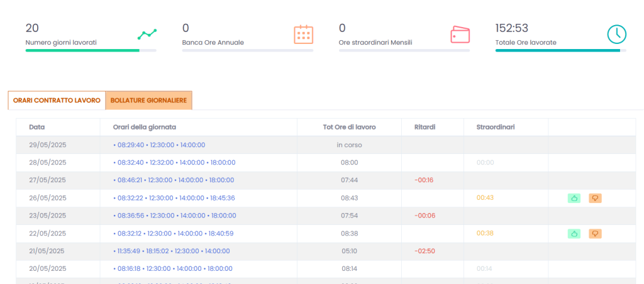Click the times starting 08:32:22
644x284 pixels.
pos(174,198)
